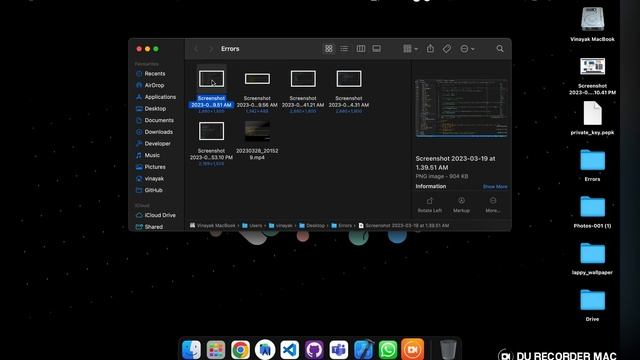The image size is (640, 360).
Task: Switch Finder to gallery view
Action: pos(377,49)
